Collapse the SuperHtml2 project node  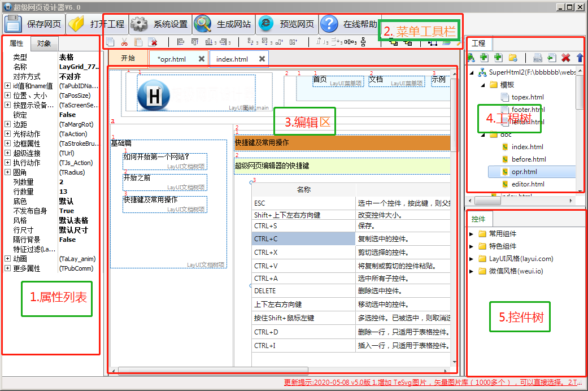pyautogui.click(x=472, y=72)
